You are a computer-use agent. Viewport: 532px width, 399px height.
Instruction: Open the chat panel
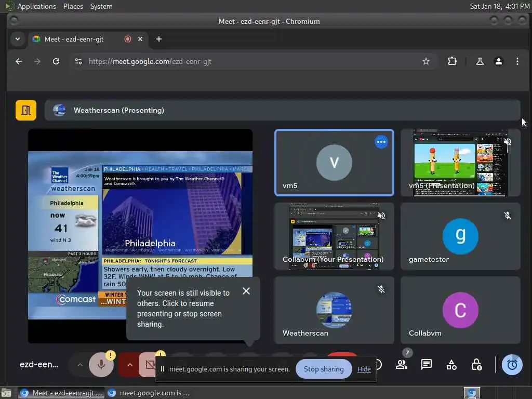(x=427, y=365)
